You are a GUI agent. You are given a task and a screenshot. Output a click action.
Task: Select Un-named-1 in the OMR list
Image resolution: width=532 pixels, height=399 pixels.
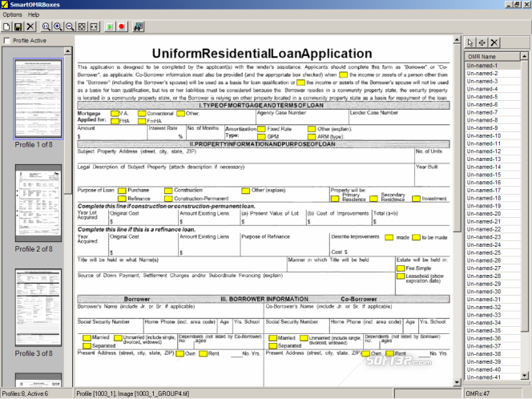pyautogui.click(x=493, y=66)
